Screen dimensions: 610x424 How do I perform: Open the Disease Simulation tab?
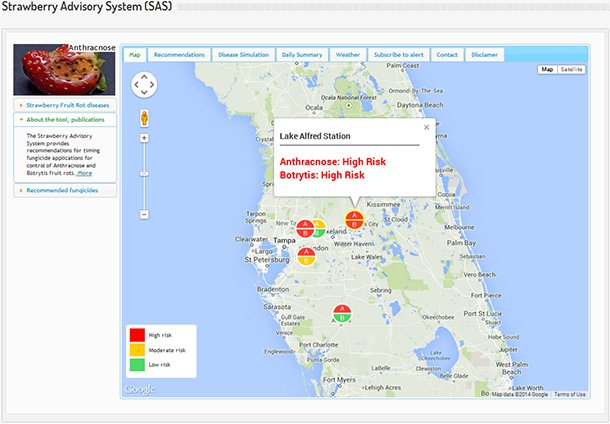coord(243,55)
